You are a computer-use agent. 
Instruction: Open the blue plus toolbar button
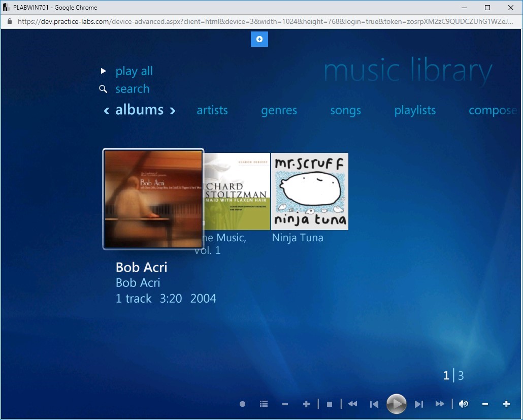click(x=259, y=39)
